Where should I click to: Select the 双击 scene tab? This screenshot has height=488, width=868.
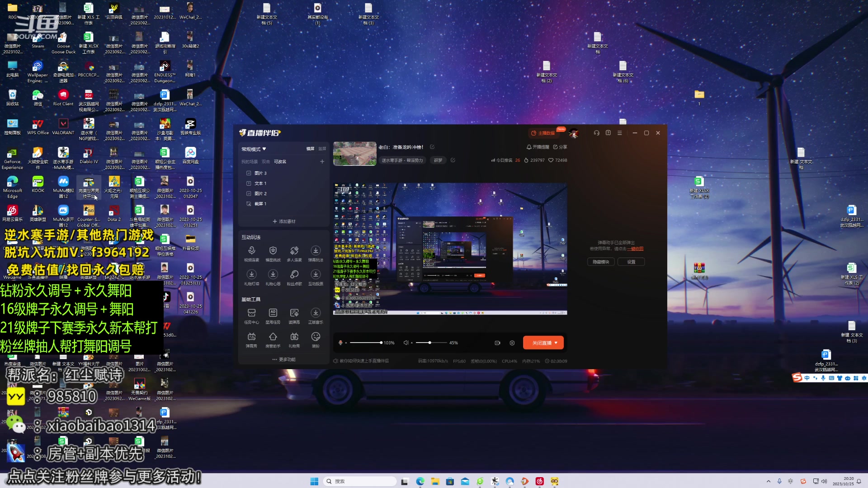pyautogui.click(x=266, y=162)
